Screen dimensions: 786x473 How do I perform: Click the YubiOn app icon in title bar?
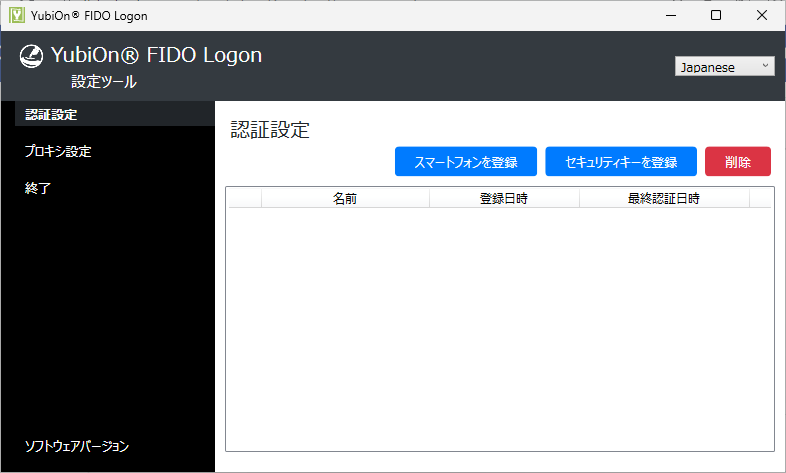[17, 15]
